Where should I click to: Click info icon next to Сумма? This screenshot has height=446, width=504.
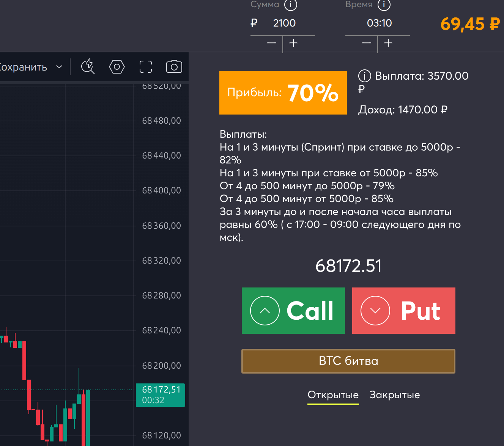[291, 5]
